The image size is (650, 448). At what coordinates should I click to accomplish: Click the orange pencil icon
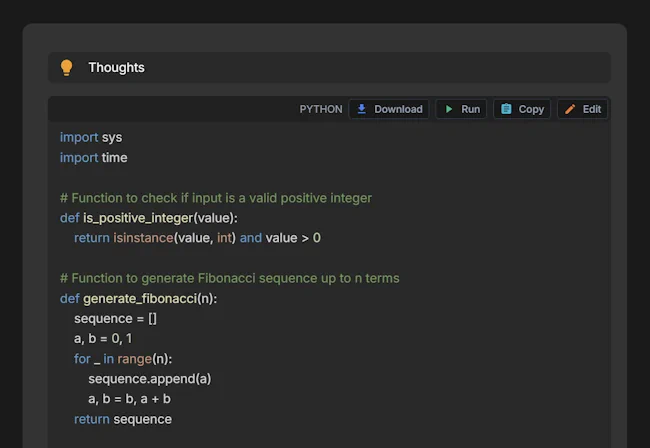click(x=570, y=109)
